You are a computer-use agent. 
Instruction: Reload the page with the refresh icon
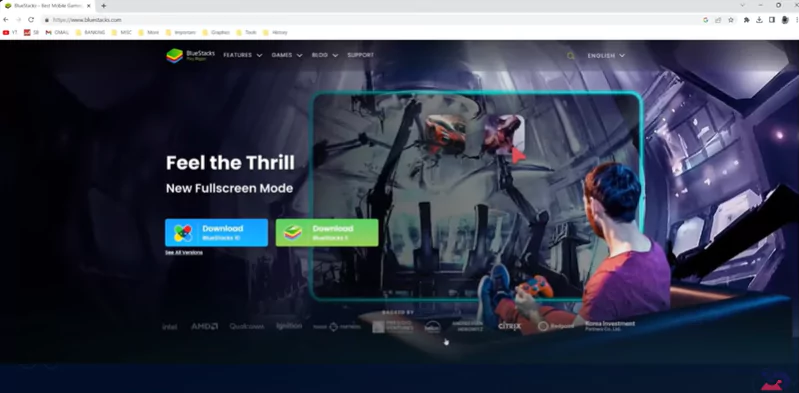31,20
